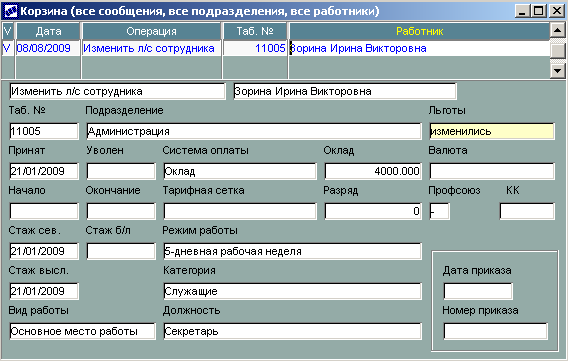Click the V column header
Screen dimensions: 568x361
pos(8,32)
